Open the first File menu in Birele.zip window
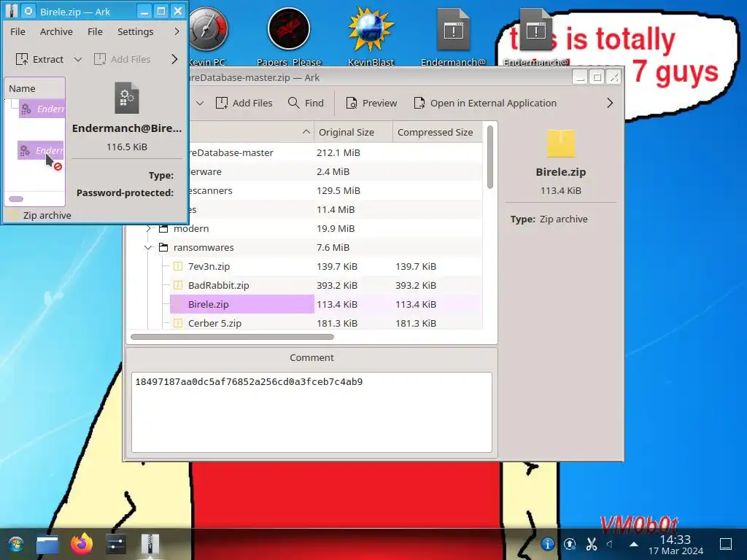The width and height of the screenshot is (747, 560). (x=18, y=31)
